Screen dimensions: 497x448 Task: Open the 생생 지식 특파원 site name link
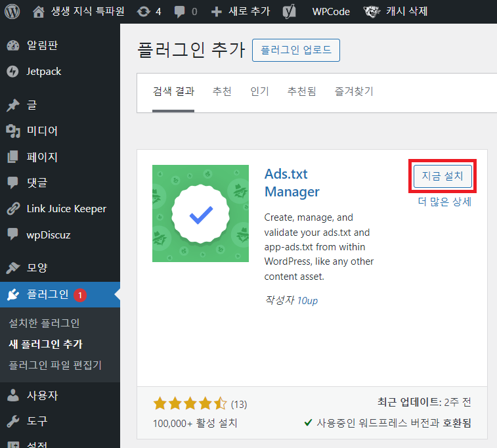pyautogui.click(x=88, y=11)
